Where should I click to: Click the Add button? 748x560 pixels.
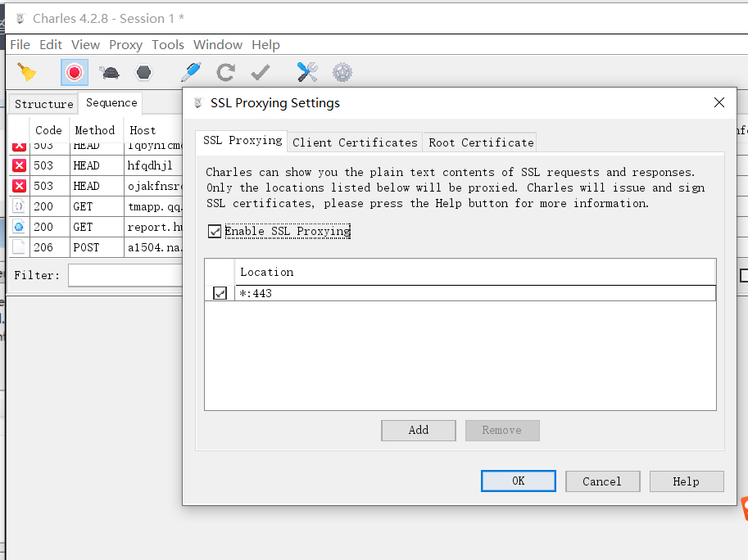tap(419, 431)
